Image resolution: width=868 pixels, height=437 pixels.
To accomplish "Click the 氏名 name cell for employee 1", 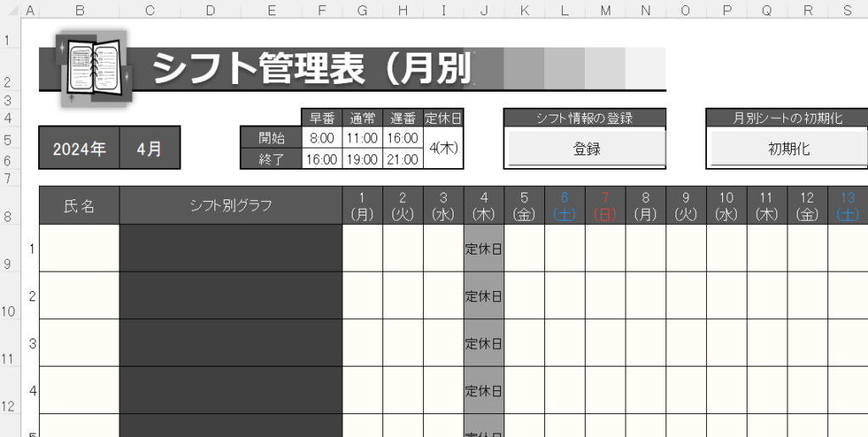I will (x=79, y=248).
